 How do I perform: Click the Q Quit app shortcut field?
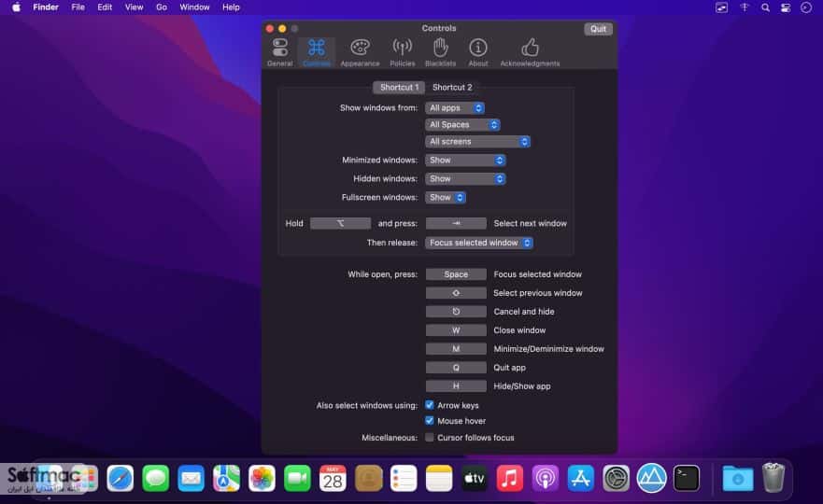[x=456, y=368]
